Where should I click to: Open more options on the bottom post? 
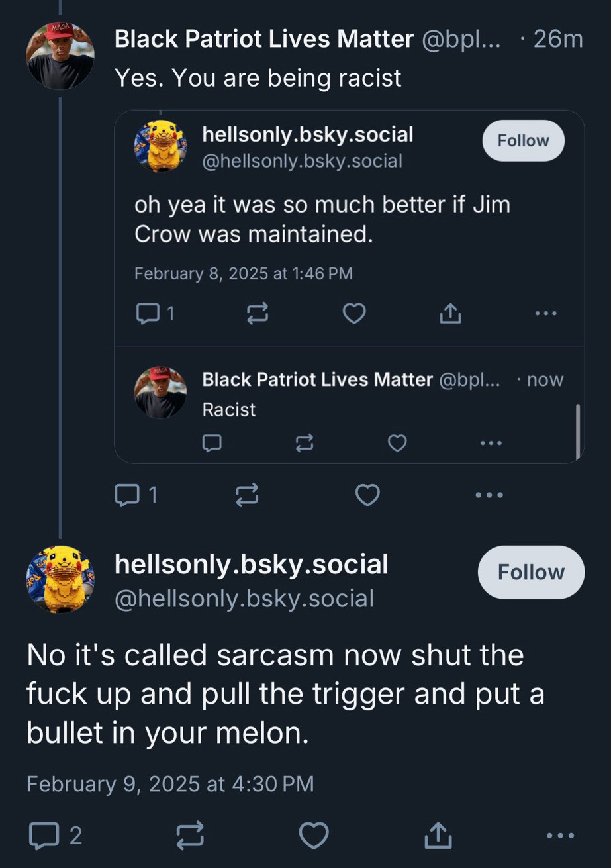tap(561, 836)
